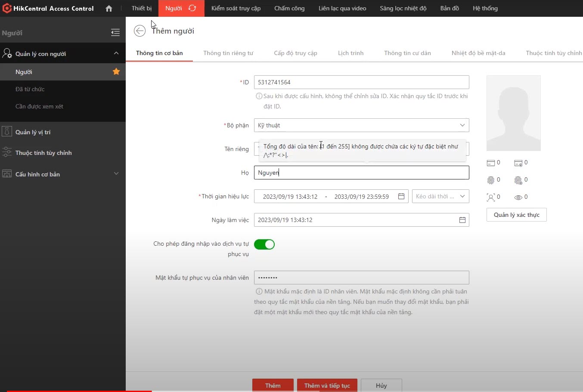Open calendar icon in Thời gian hiệu lực
583x392 pixels.
coord(401,196)
